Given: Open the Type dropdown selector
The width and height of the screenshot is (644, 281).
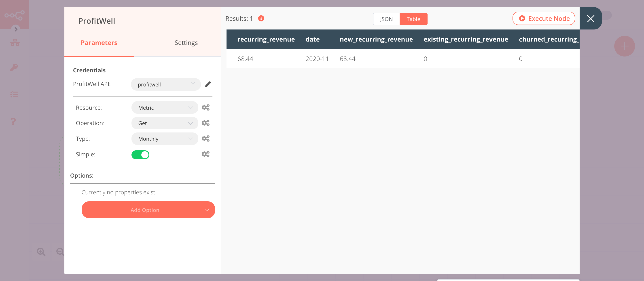Looking at the screenshot, I should (164, 139).
